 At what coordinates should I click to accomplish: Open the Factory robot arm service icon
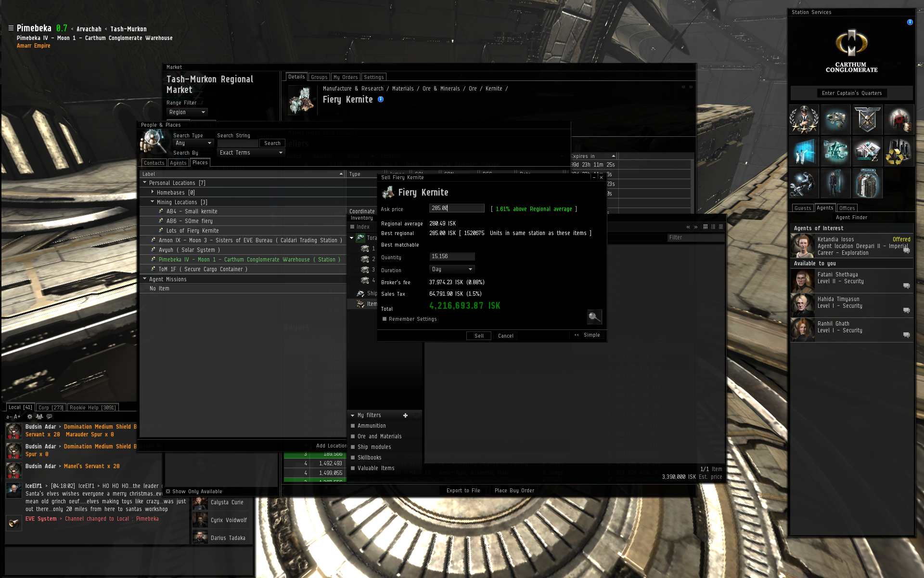pyautogui.click(x=835, y=151)
